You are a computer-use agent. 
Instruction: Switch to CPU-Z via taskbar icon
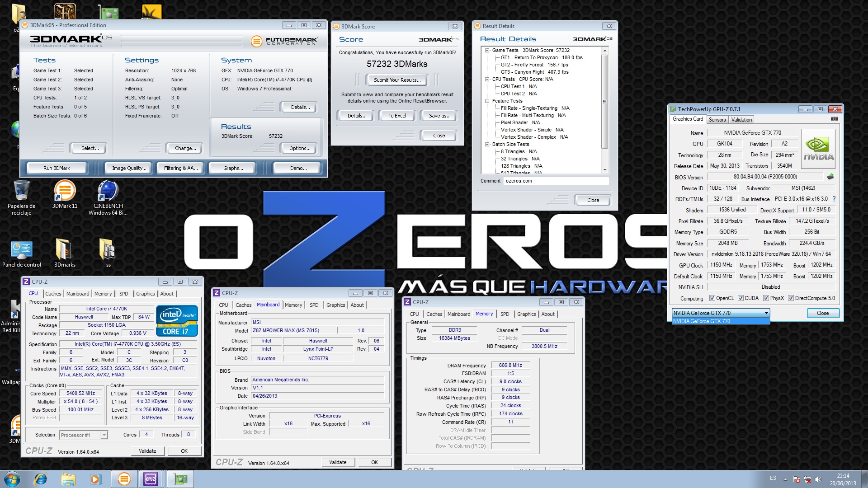point(151,479)
